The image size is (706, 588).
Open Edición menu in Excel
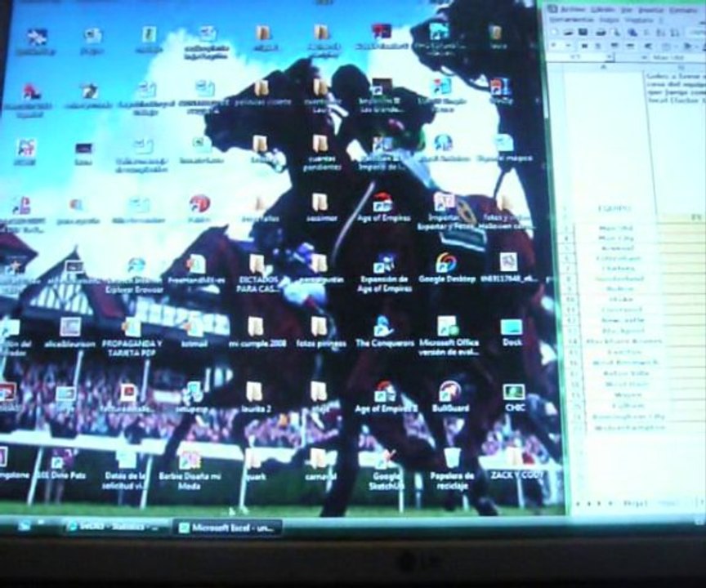[x=602, y=10]
